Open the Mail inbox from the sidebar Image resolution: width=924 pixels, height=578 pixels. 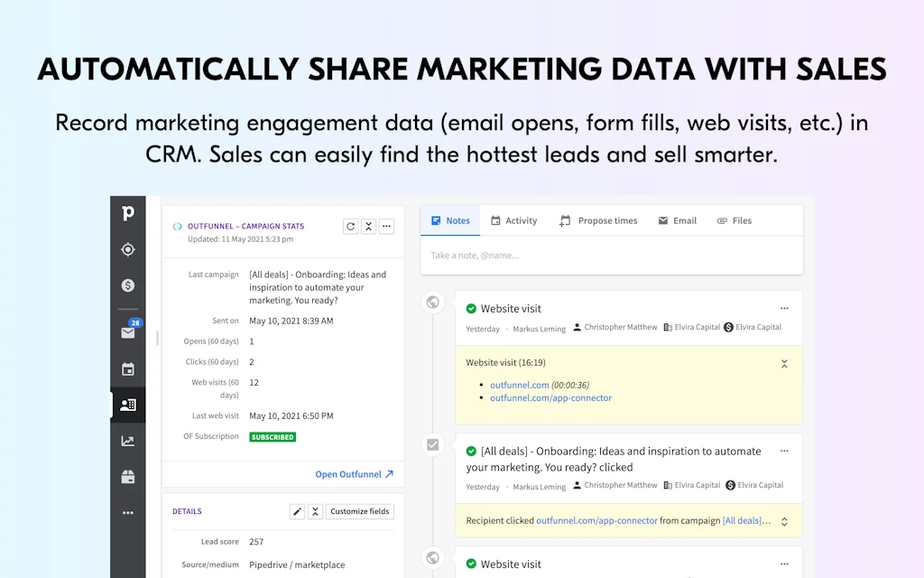[x=128, y=331]
